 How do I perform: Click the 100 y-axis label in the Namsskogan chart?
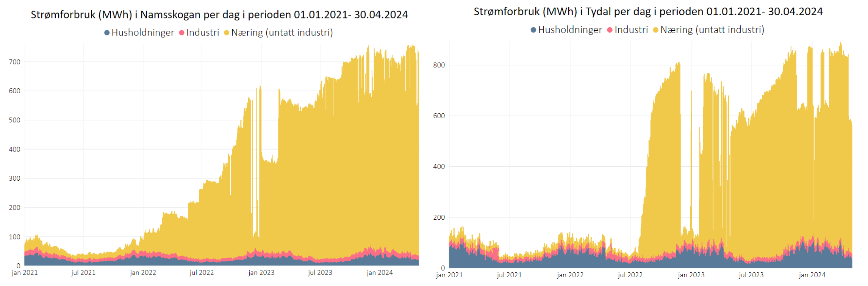(15, 237)
